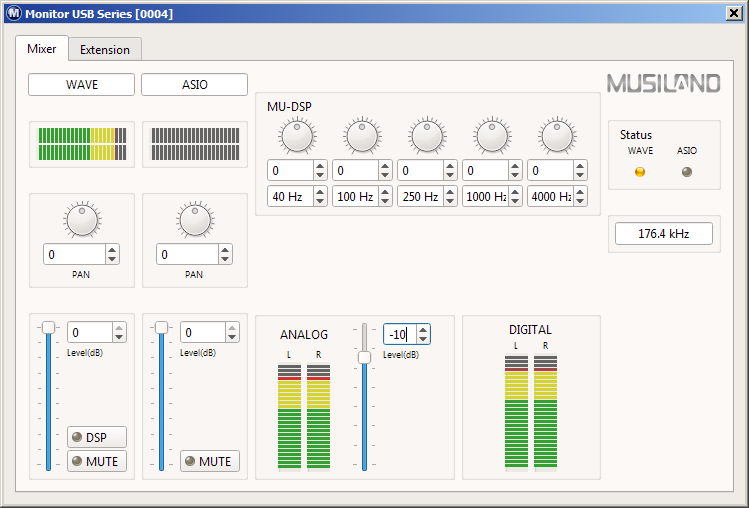Switch to the Extension tab
Screen dimensions: 749x508
[x=105, y=49]
